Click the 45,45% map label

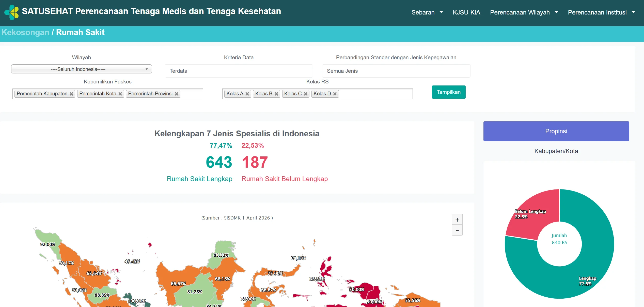(132, 261)
